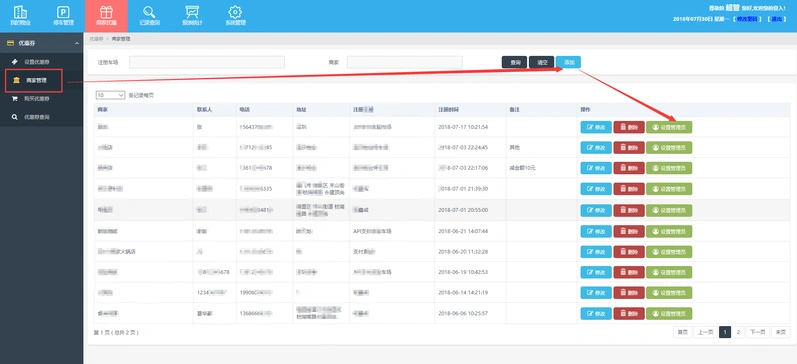This screenshot has width=797, height=364.
Task: Click the green set-admin button in first row
Action: 669,127
